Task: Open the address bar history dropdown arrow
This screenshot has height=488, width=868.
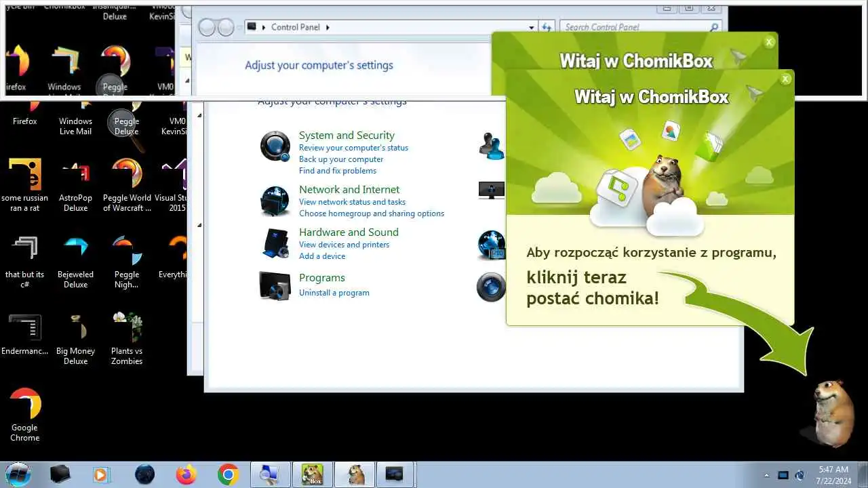Action: click(x=532, y=28)
